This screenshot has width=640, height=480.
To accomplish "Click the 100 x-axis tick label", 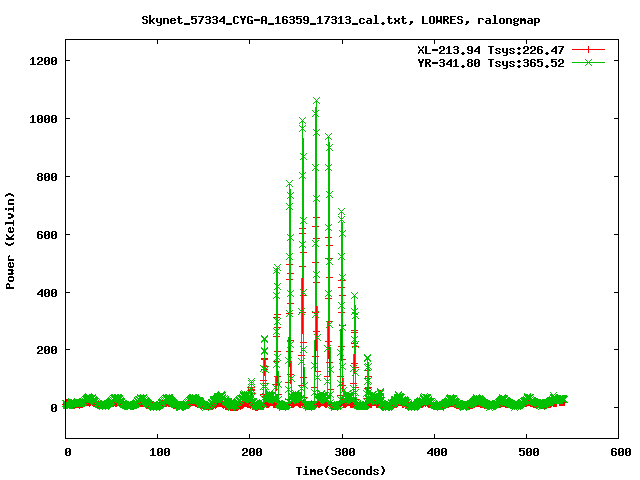I will (x=160, y=452).
